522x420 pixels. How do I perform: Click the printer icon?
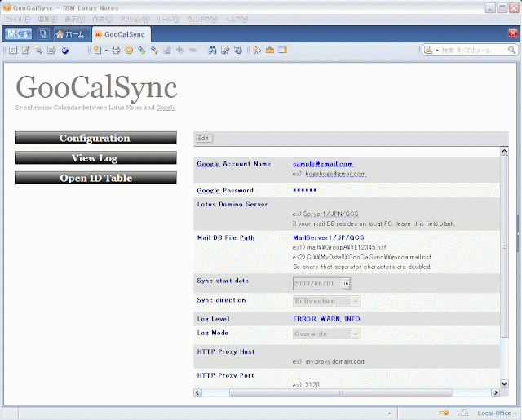click(116, 51)
